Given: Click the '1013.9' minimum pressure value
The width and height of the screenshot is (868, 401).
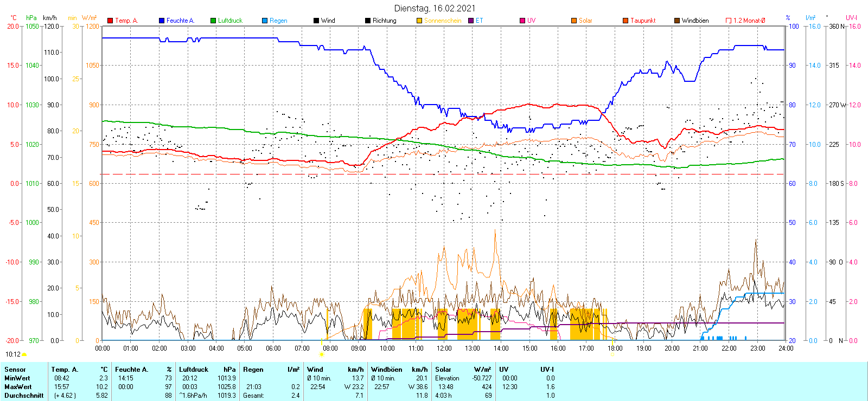Looking at the screenshot, I should tap(227, 378).
